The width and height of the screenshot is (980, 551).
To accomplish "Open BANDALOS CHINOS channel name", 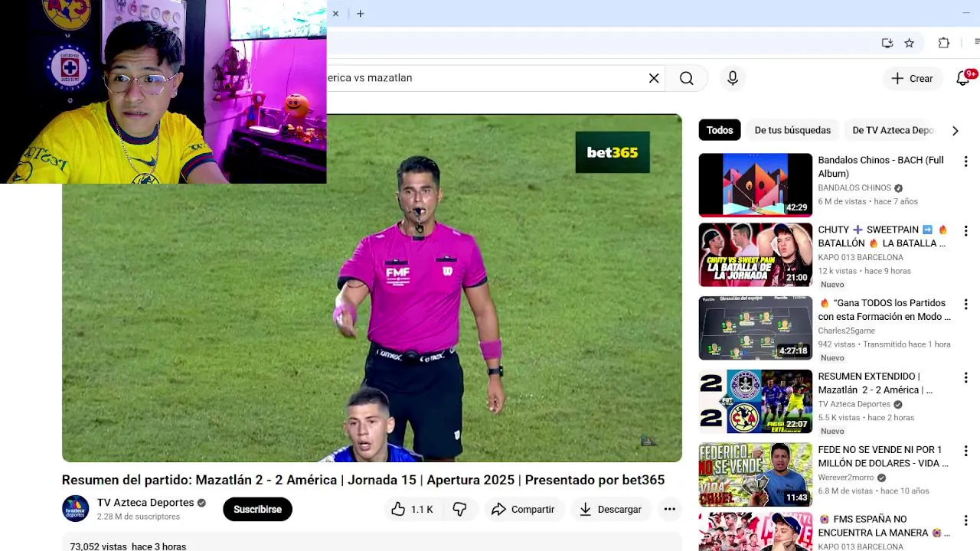I will pyautogui.click(x=854, y=188).
